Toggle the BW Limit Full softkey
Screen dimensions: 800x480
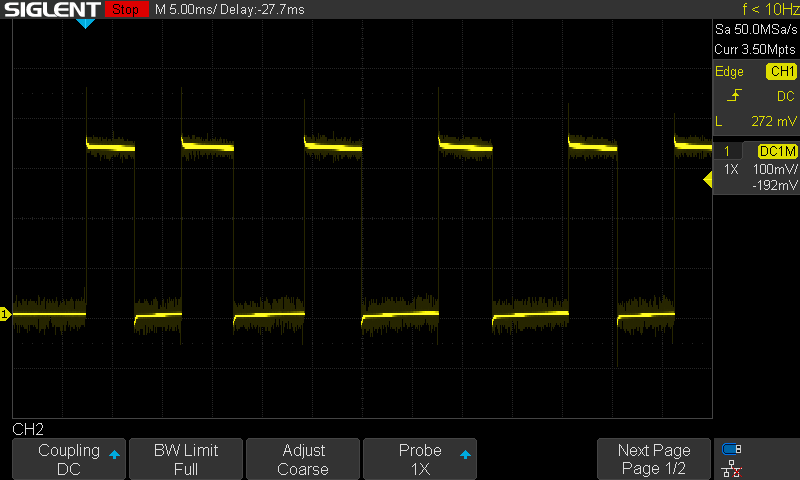(186, 459)
